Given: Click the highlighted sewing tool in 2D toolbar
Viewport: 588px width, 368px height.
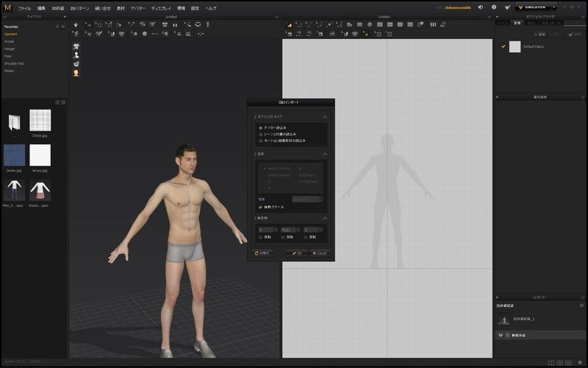Looking at the screenshot, I should click(x=365, y=34).
